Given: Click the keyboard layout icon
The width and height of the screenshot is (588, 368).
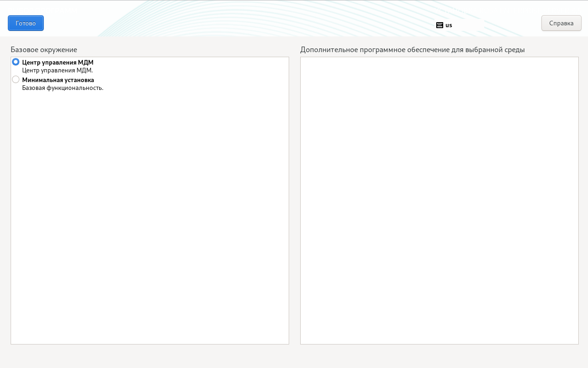Looking at the screenshot, I should click(x=440, y=25).
